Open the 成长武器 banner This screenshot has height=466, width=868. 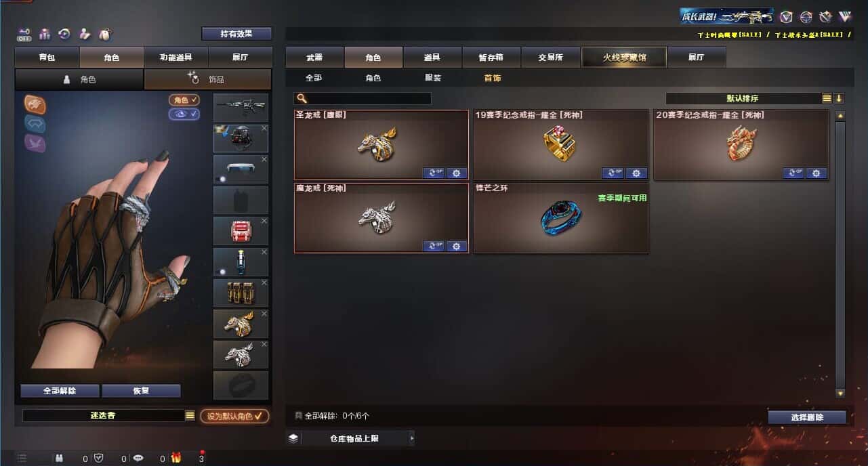click(727, 16)
